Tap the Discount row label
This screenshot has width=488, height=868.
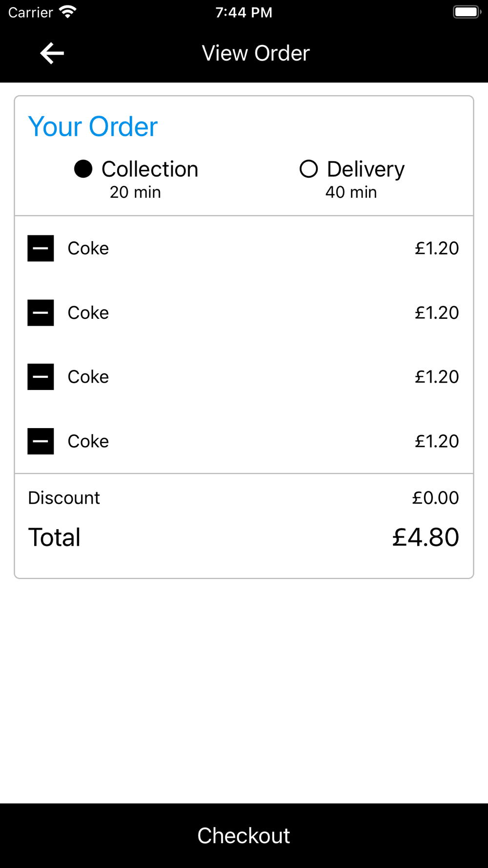(x=64, y=498)
